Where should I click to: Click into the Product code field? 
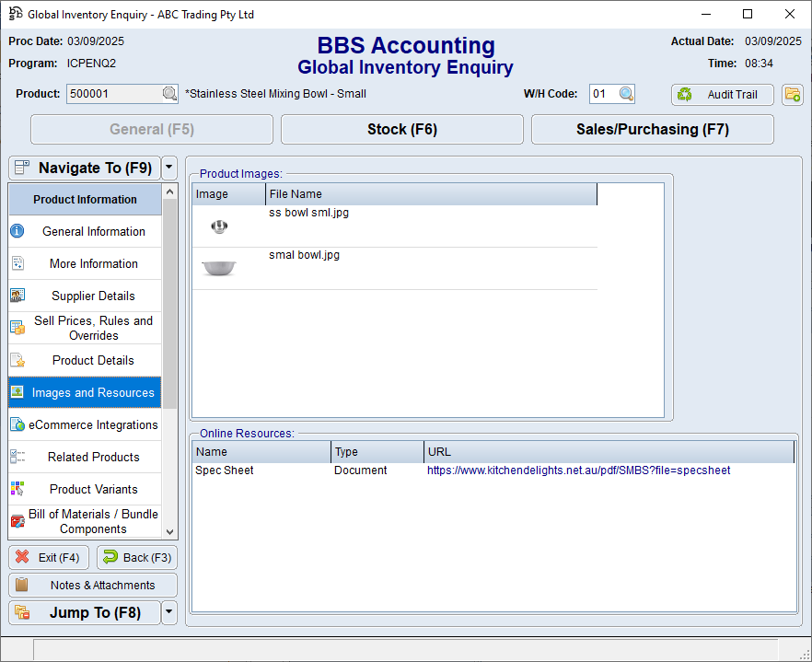(113, 94)
